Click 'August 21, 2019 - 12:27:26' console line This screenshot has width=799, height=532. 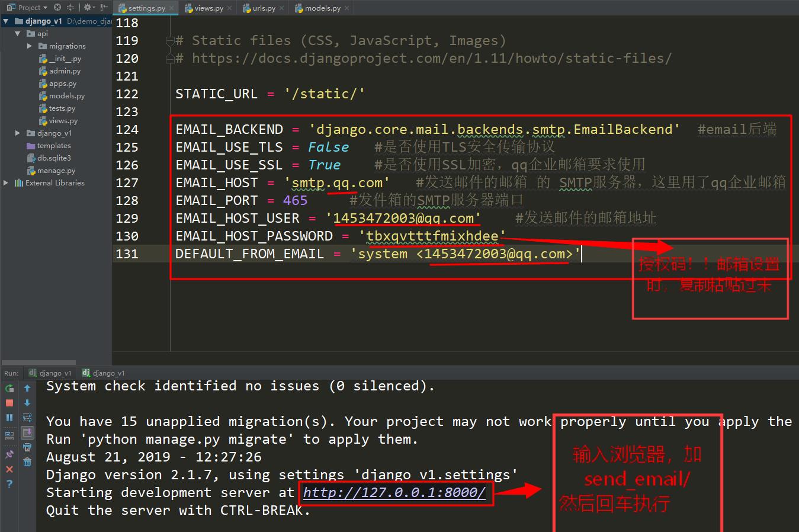[x=153, y=457]
